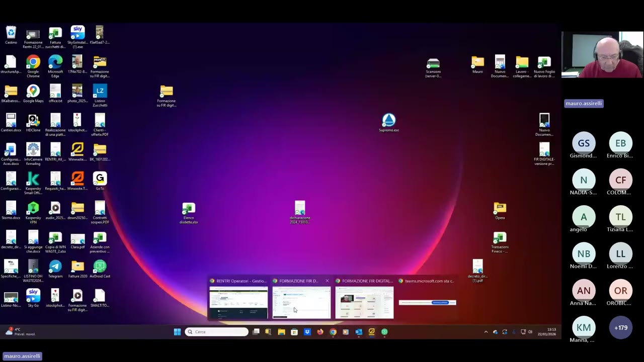
Task: Click the mauro.assirelli webcam video
Action: 602,55
